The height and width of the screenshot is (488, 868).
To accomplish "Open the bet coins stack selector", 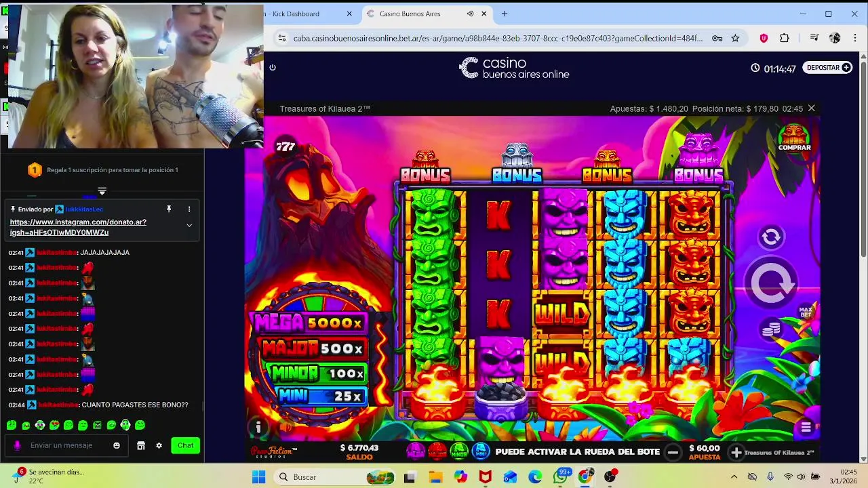I will tap(771, 330).
